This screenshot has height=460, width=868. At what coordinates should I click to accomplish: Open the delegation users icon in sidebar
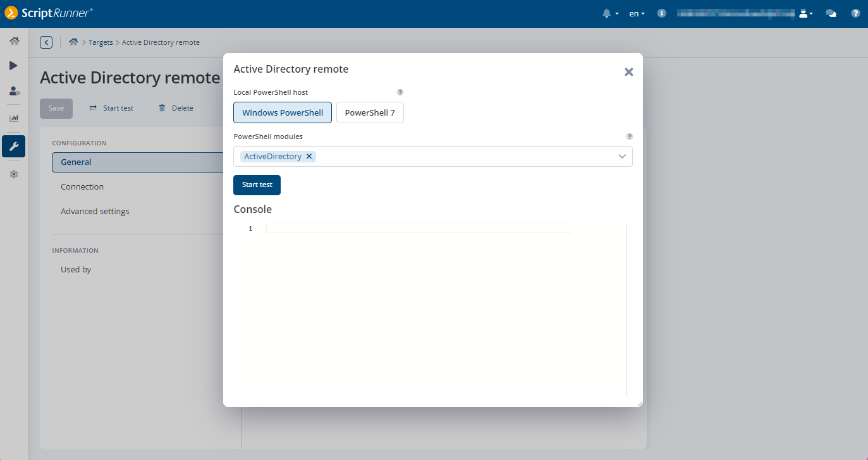14,91
